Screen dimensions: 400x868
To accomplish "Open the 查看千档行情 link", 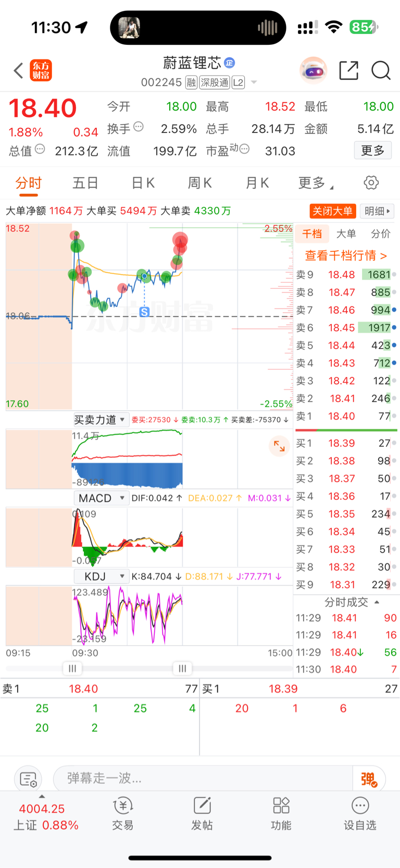I will tap(346, 255).
